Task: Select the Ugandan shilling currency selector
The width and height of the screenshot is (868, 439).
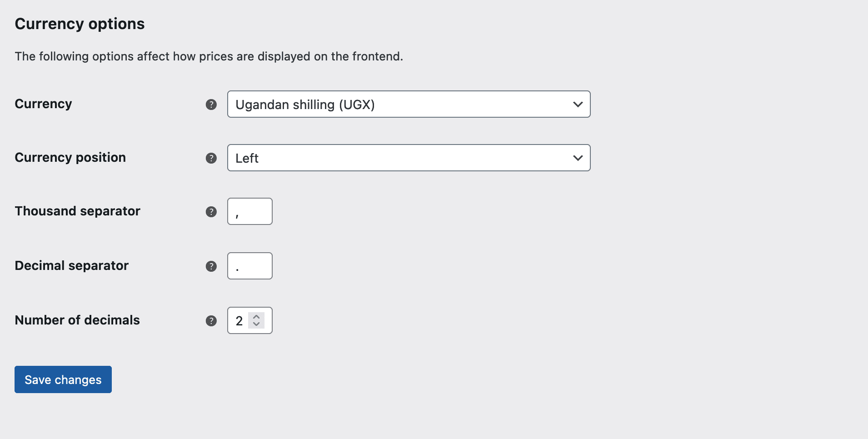Action: point(409,104)
